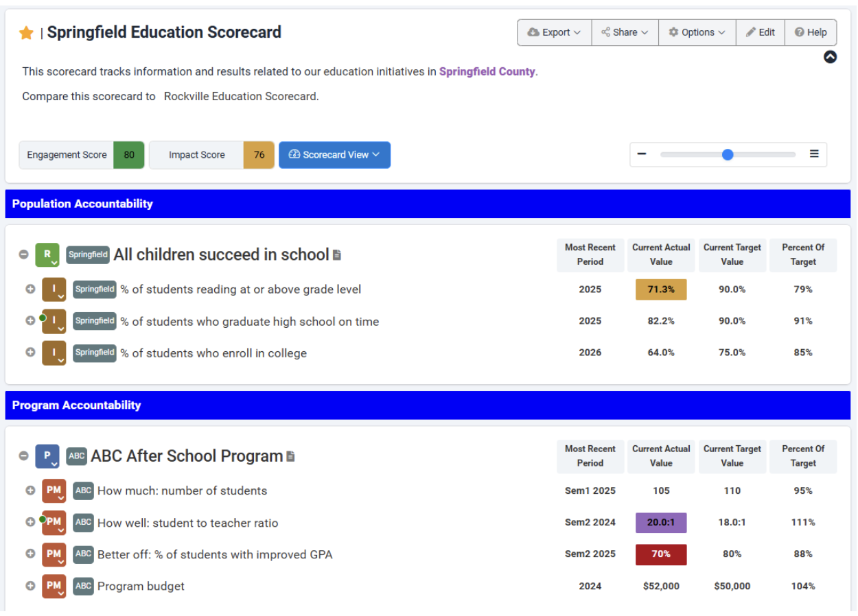Click the note icon after ABC After School Program
858x616 pixels.
click(290, 456)
